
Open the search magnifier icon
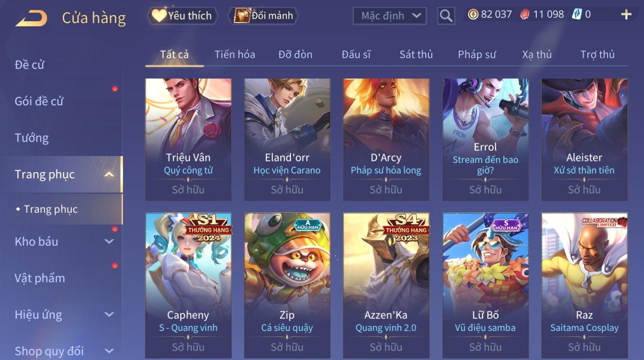446,16
